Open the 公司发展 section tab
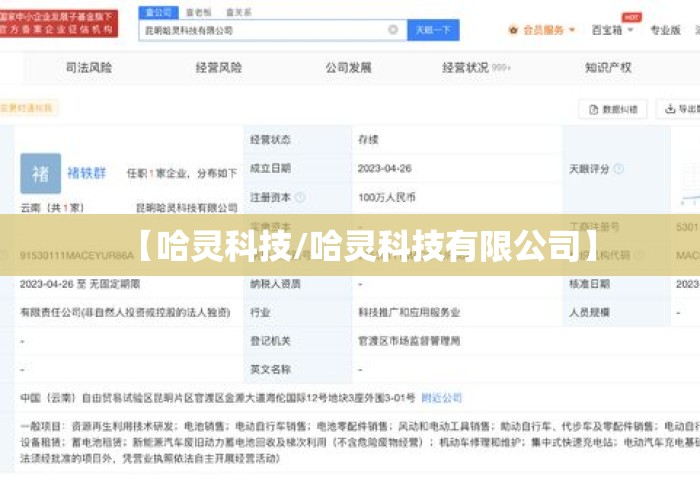 click(x=348, y=67)
